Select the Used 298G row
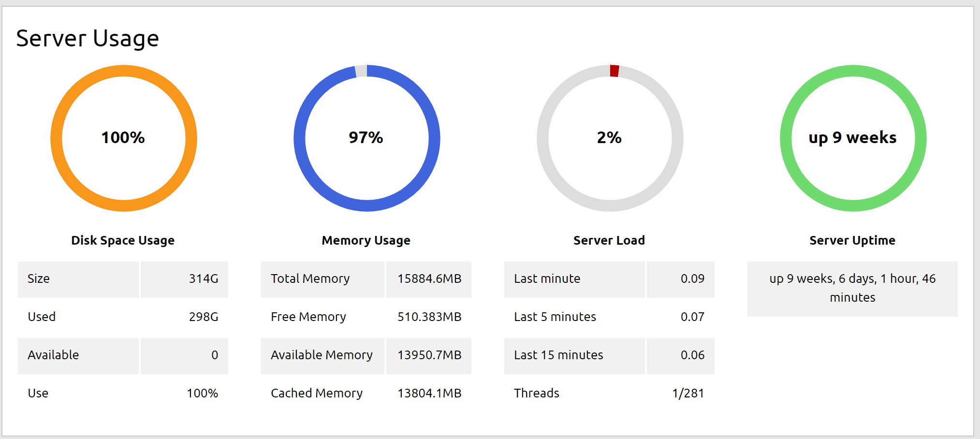 (x=123, y=317)
